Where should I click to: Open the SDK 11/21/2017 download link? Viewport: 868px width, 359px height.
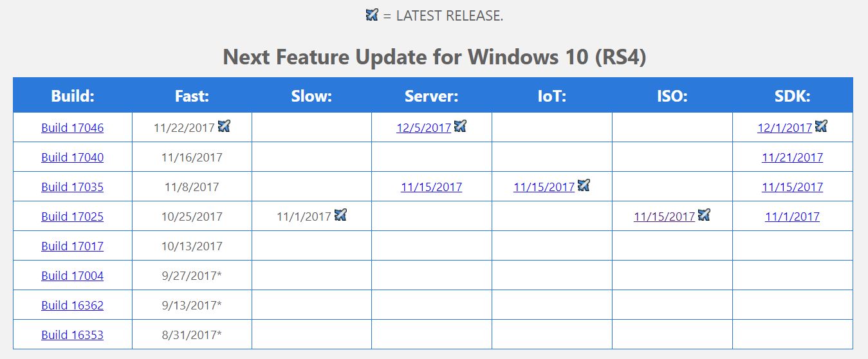792,157
